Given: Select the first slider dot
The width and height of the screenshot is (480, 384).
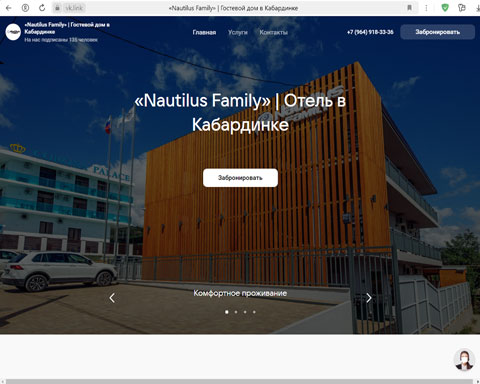Looking at the screenshot, I should point(227,312).
